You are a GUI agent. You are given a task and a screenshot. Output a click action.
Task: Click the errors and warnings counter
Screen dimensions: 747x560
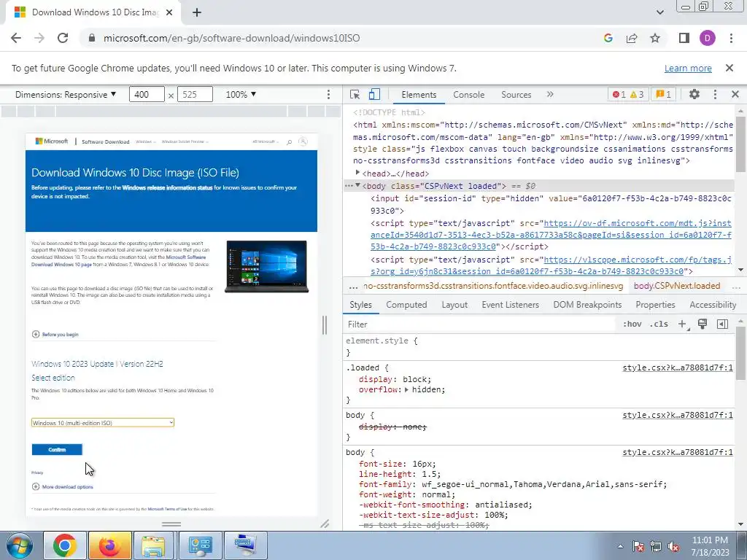tap(628, 94)
